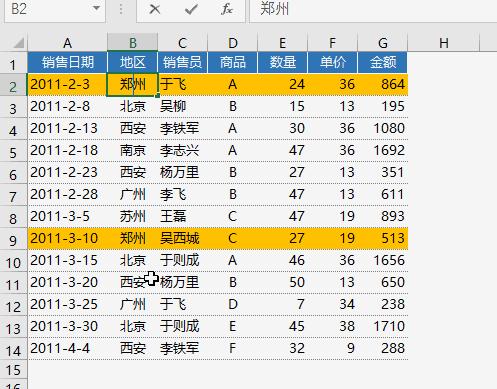Click the Enter checkmark formula bar icon

tap(191, 9)
